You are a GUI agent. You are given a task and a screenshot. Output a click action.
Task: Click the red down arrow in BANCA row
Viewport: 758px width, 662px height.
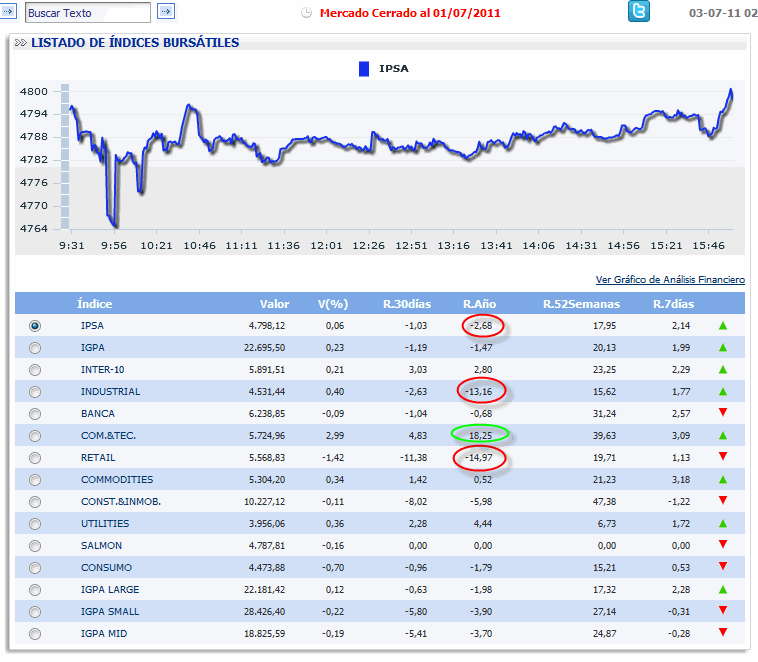722,414
